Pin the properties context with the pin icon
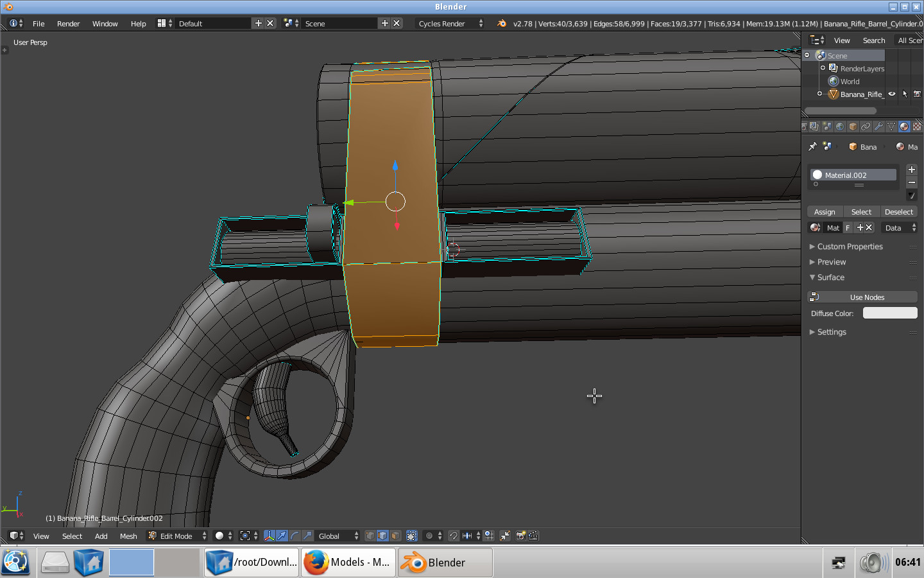 point(812,146)
